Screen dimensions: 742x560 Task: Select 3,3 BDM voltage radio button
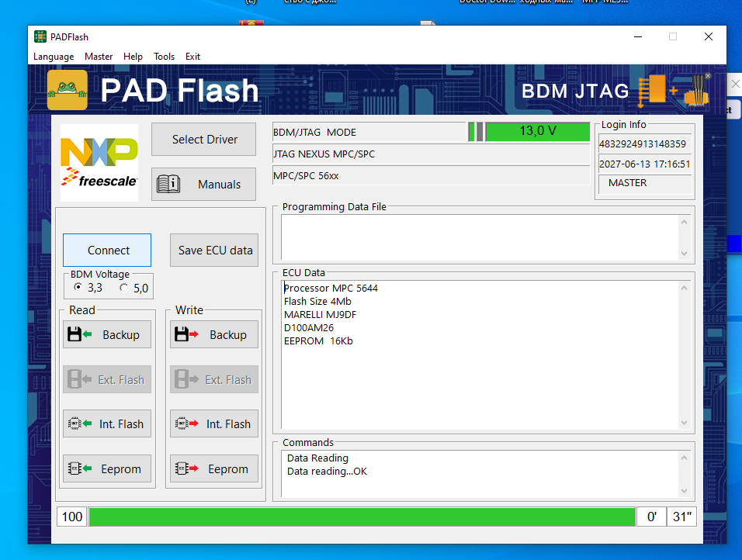point(78,287)
